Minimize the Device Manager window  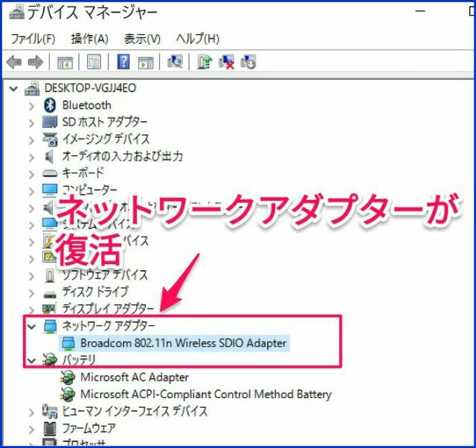pos(420,11)
